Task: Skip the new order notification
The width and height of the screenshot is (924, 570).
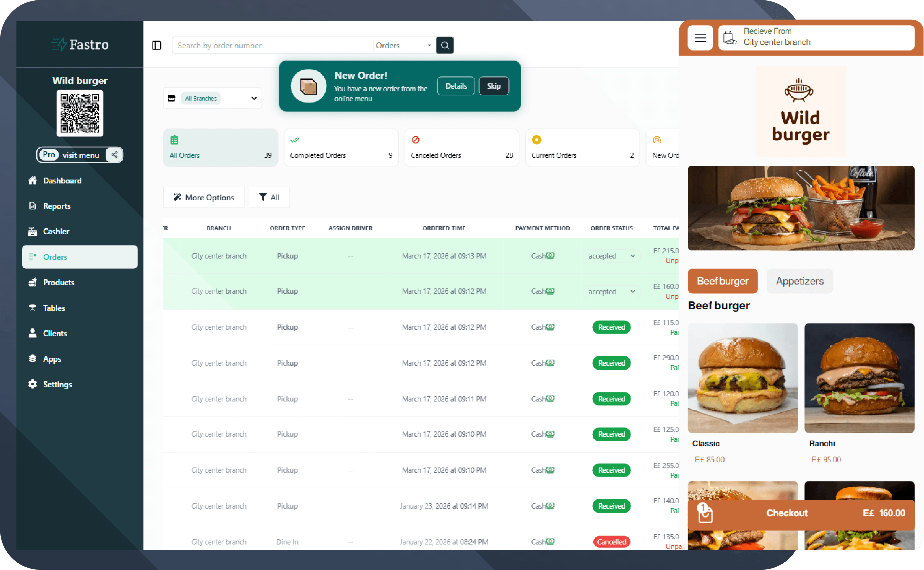Action: 494,86
